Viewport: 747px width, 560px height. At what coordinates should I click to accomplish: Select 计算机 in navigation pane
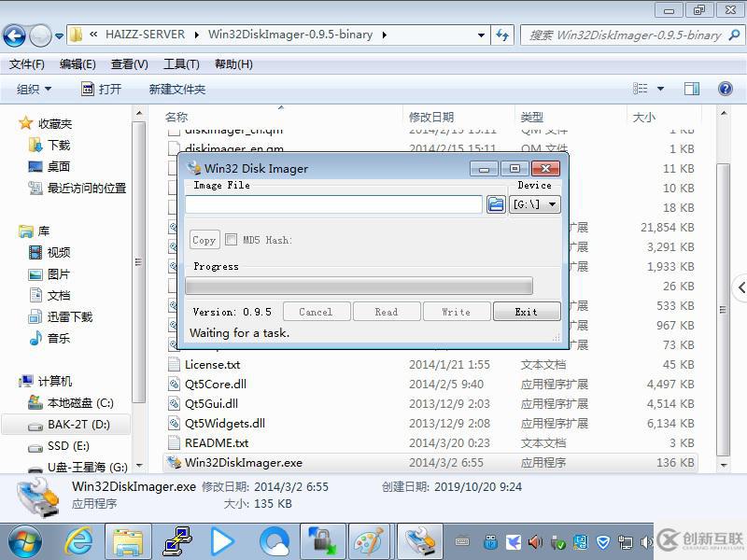55,381
